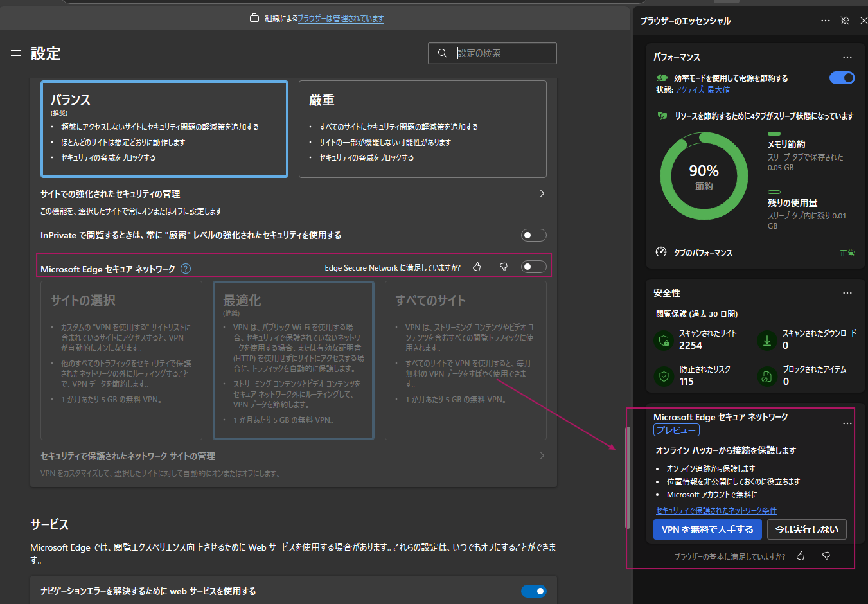Click the briefcase managed-by-organization icon
This screenshot has width=868, height=604.
(254, 18)
